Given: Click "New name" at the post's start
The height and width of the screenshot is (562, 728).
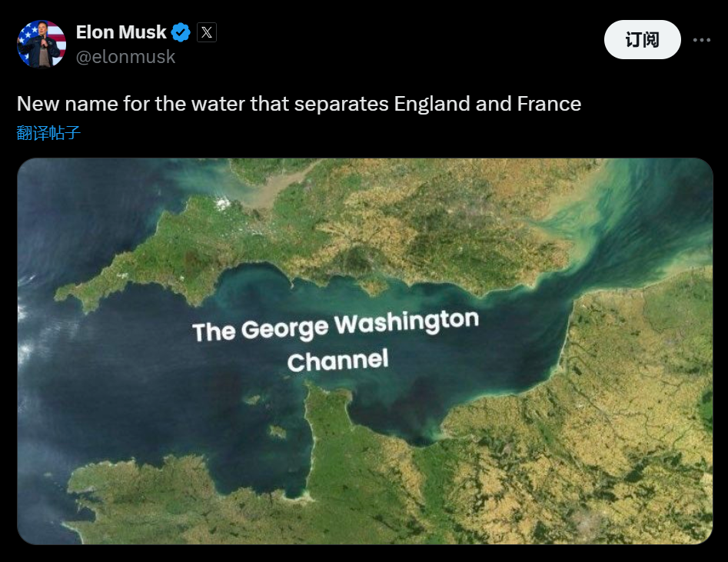Looking at the screenshot, I should 56,104.
